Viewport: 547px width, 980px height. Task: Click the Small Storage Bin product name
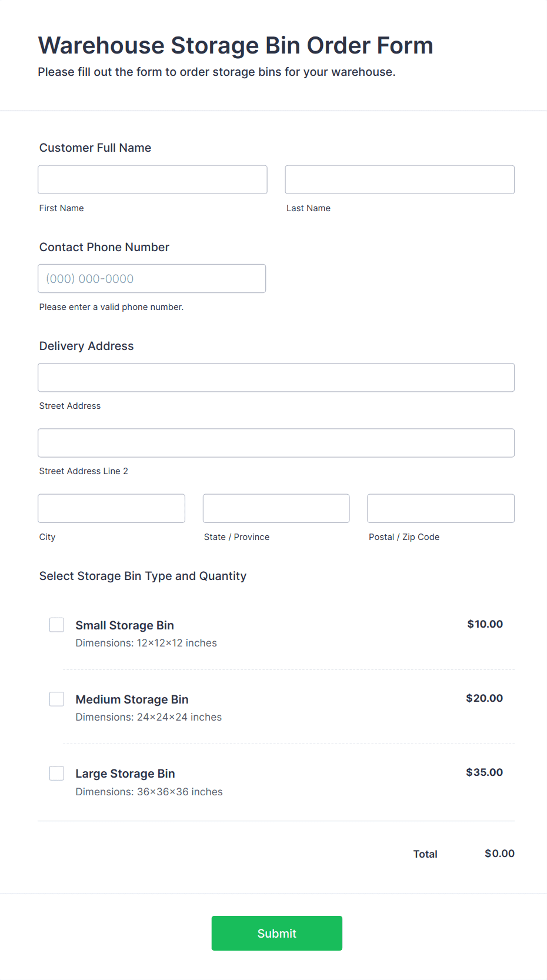(125, 625)
